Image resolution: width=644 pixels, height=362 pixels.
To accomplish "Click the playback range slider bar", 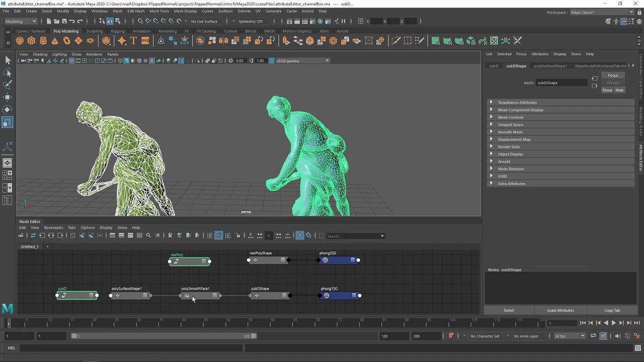I will coord(164,336).
